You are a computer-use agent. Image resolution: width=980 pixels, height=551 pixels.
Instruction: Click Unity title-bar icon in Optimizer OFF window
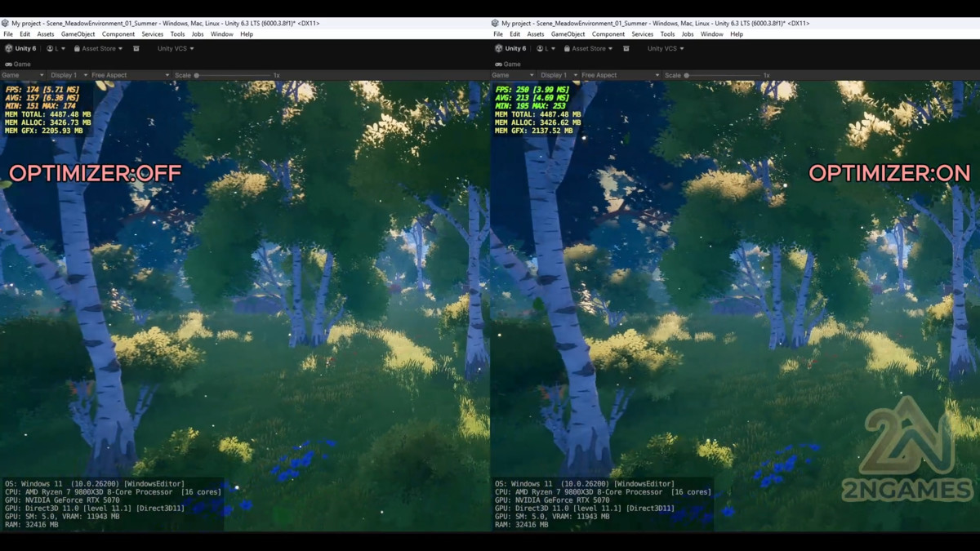pos(6,24)
